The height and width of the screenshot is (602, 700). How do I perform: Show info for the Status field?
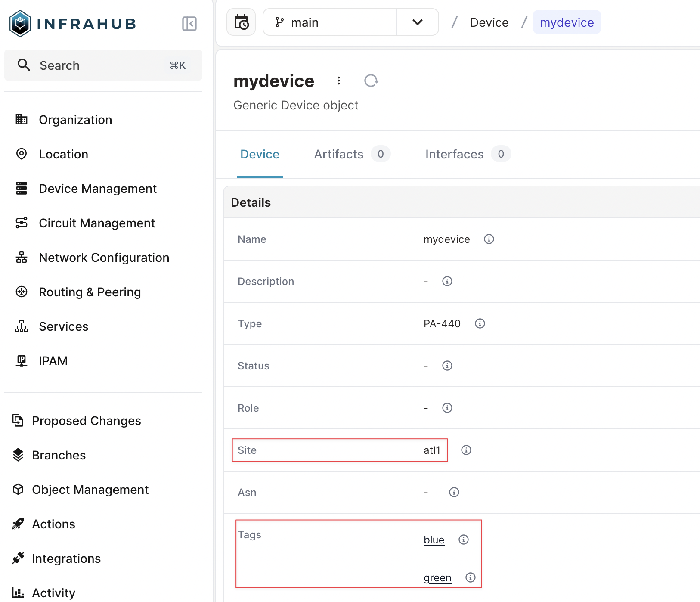click(447, 366)
